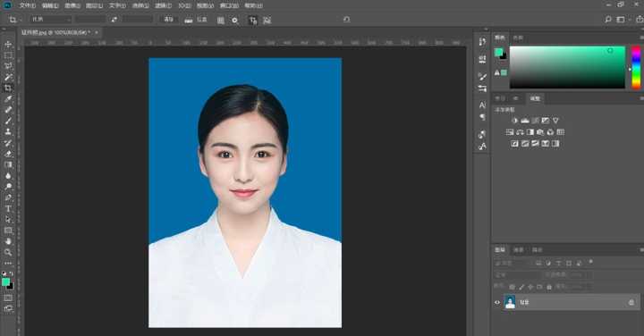This screenshot has width=644, height=336.
Task: Select the Gradient tool
Action: coord(8,164)
